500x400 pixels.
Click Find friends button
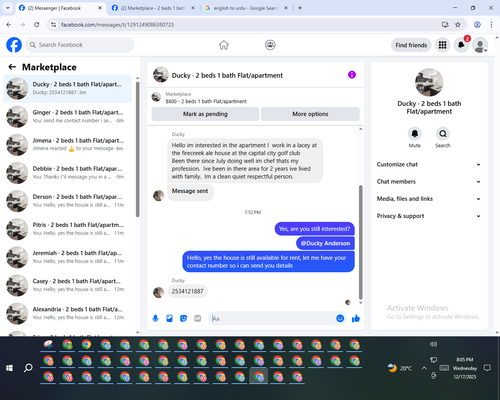(x=411, y=45)
